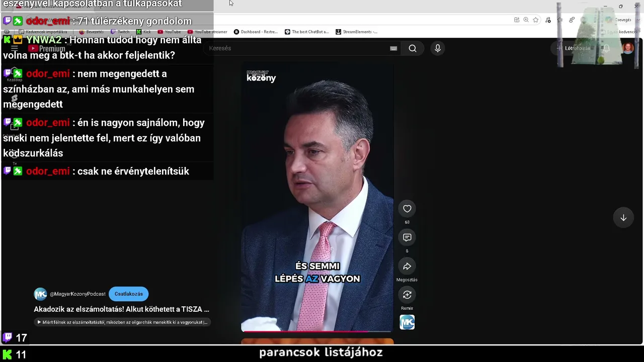The height and width of the screenshot is (362, 644).
Task: Open the YouTube account avatar menu
Action: coord(628,48)
